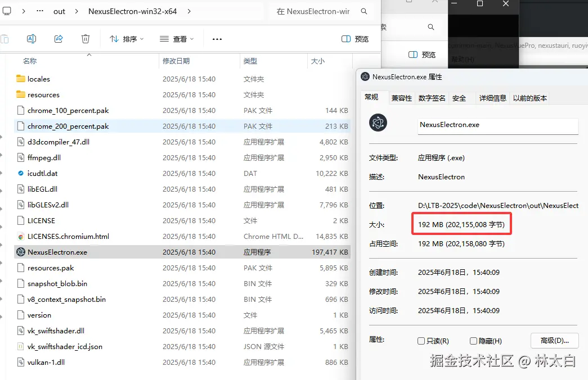Open the three-dots more options menu
This screenshot has height=380, width=588.
pyautogui.click(x=217, y=39)
